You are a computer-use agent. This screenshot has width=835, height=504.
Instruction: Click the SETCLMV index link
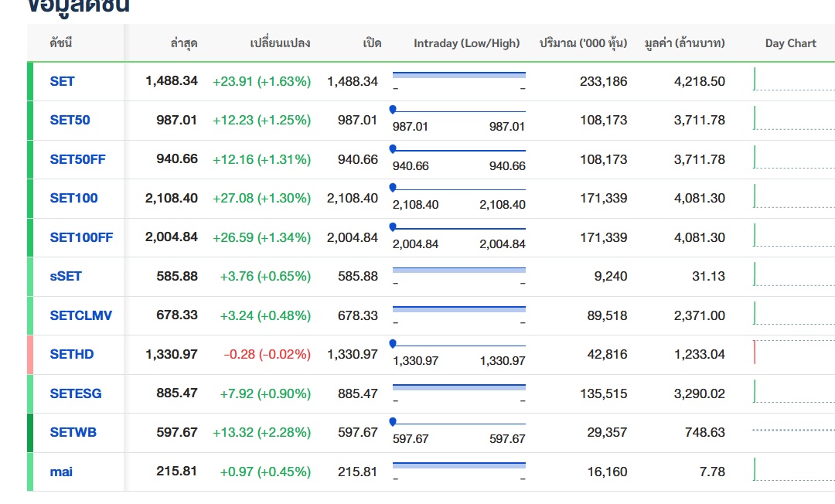point(80,315)
